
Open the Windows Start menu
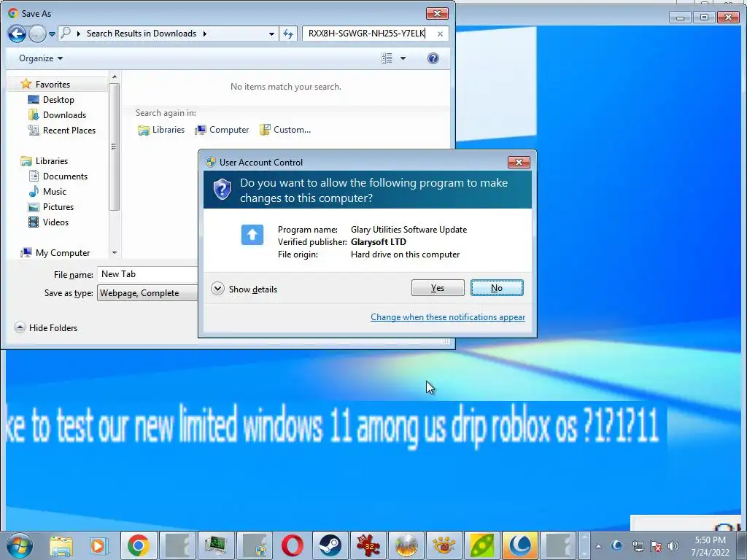coord(20,546)
